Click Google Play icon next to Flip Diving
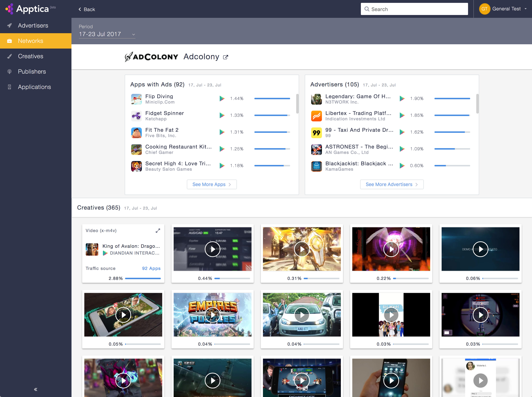The height and width of the screenshot is (397, 532). 222,99
